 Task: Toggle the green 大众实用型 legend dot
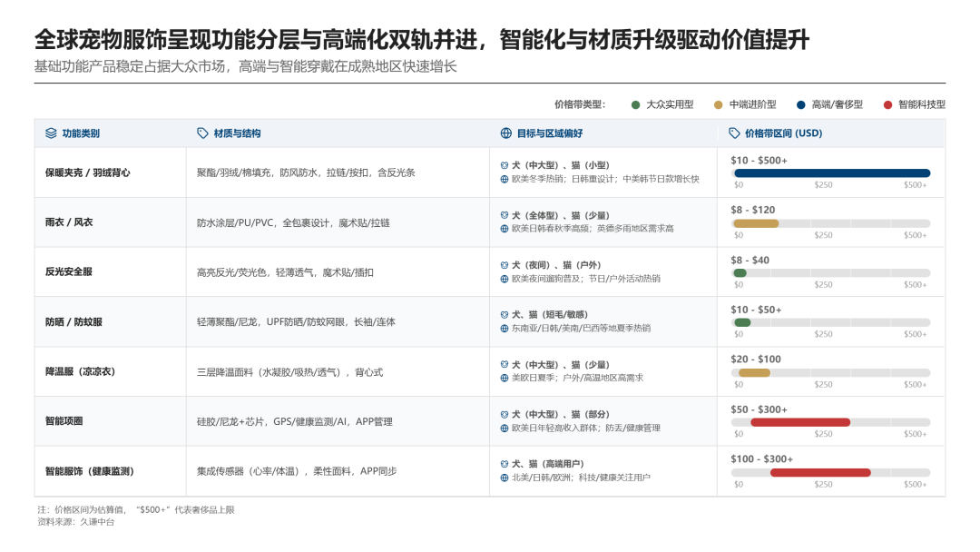click(x=636, y=104)
